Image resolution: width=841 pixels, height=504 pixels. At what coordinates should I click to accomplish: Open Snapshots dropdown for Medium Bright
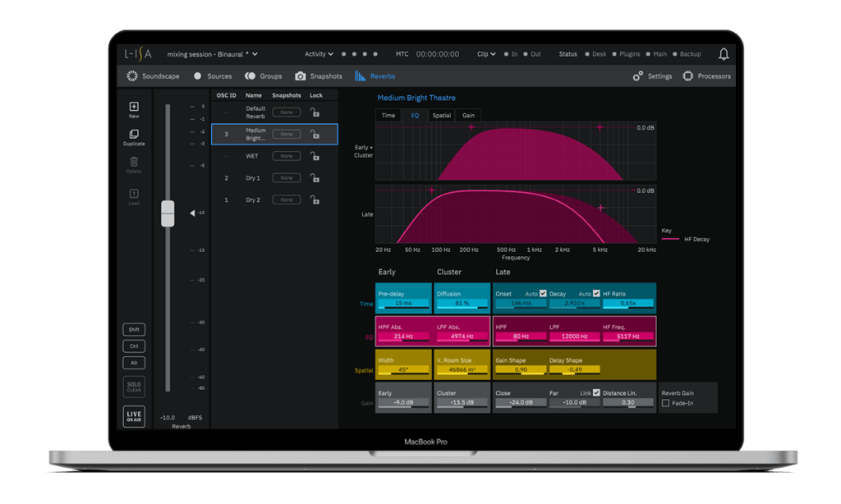coord(287,134)
